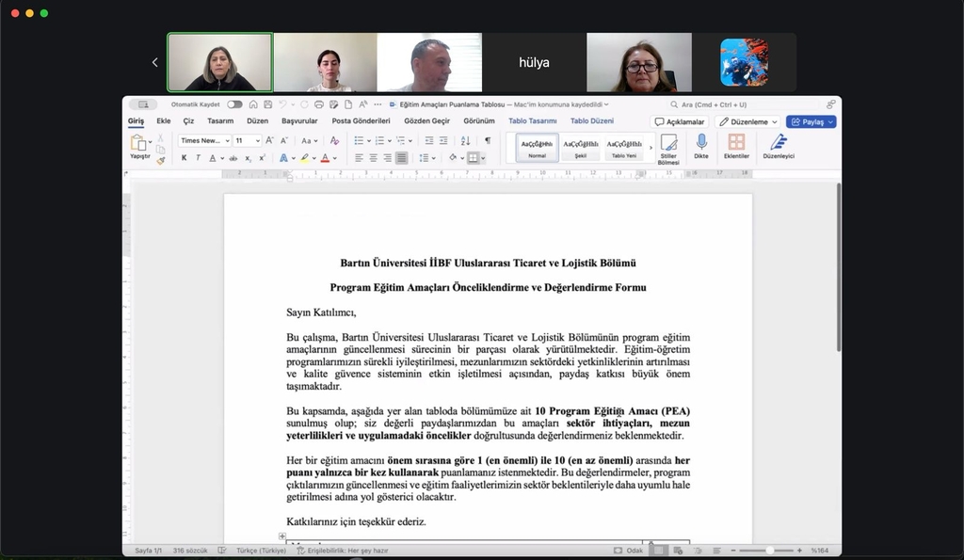Open the multilevel list dropdown arrow
This screenshot has width=964, height=560.
(410, 141)
